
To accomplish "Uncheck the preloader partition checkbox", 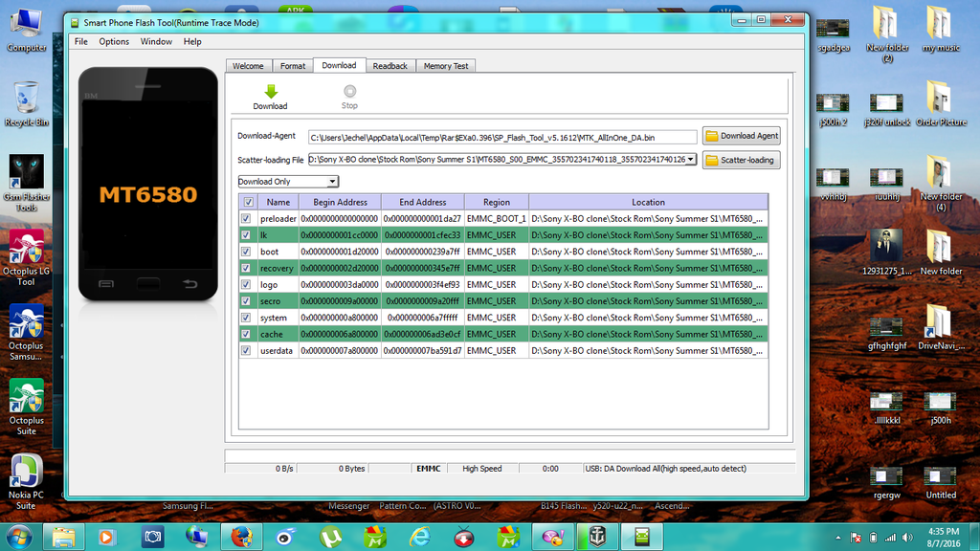I will click(x=247, y=219).
